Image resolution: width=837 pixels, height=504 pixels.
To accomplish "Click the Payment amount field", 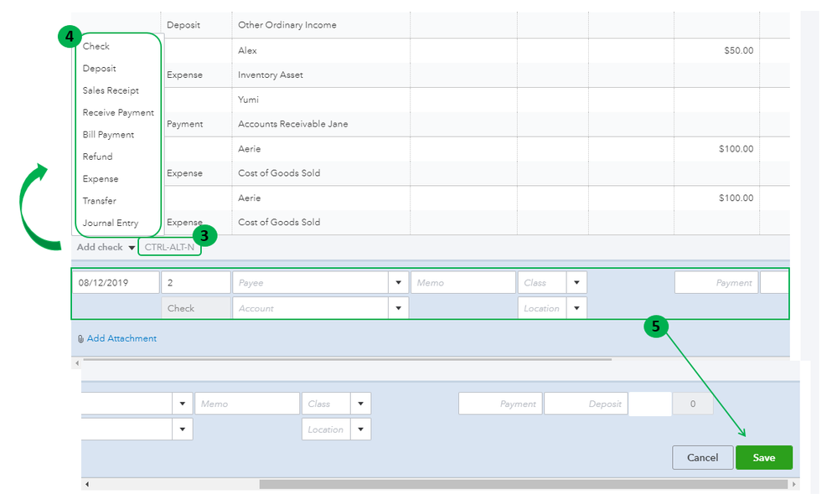I will coord(716,283).
